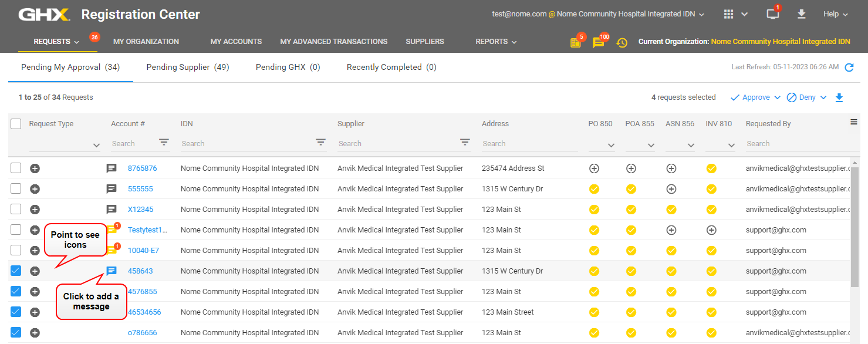
Task: Click the column menu icon at table right
Action: (x=854, y=122)
